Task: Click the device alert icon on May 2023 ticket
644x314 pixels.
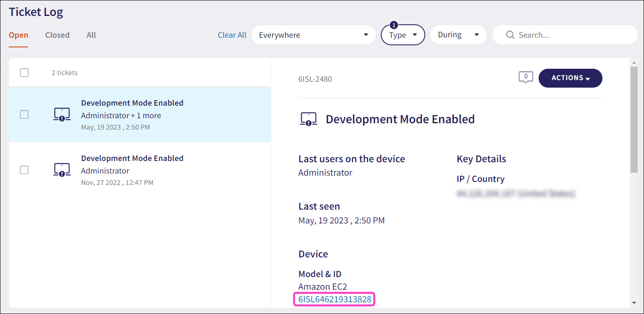Action: (62, 114)
